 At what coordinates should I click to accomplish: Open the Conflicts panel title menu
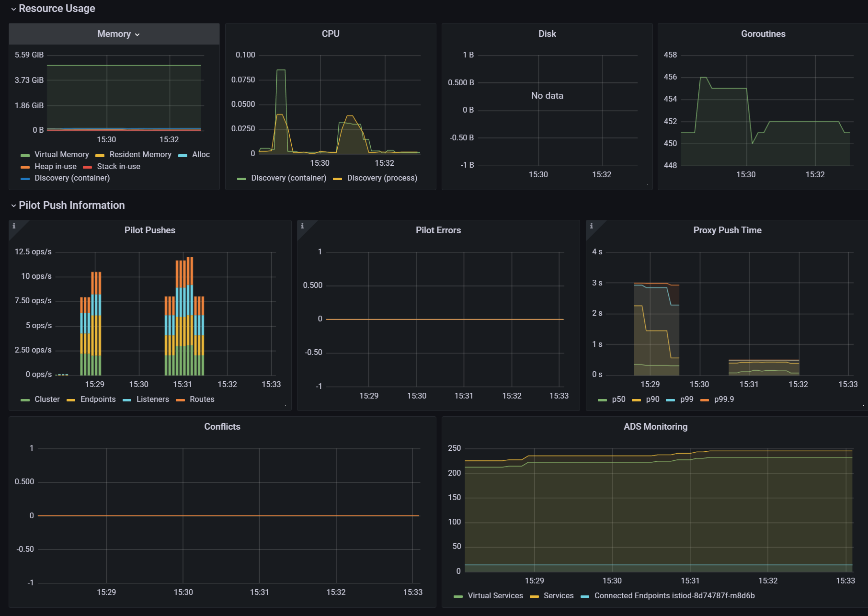pos(222,427)
